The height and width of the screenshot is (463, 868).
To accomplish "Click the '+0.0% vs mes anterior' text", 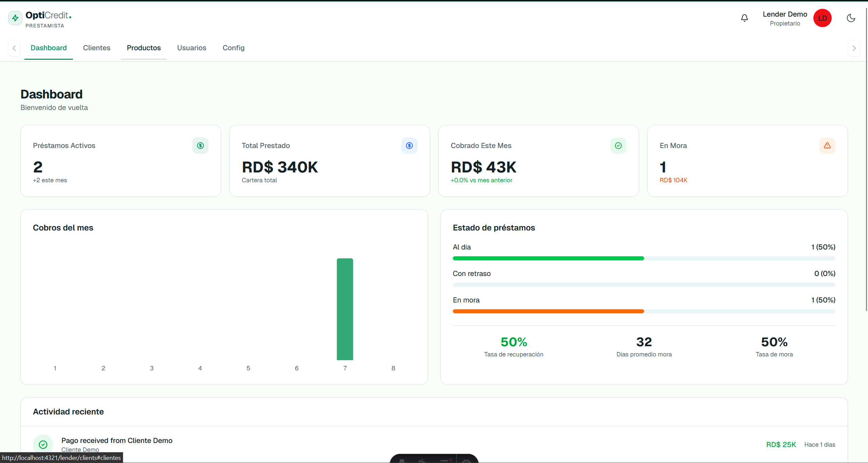I will [x=481, y=180].
